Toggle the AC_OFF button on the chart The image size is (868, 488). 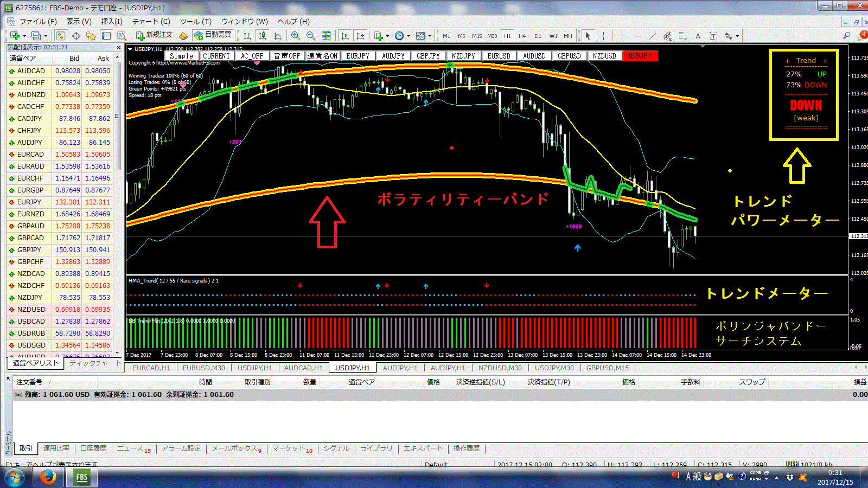(x=252, y=56)
